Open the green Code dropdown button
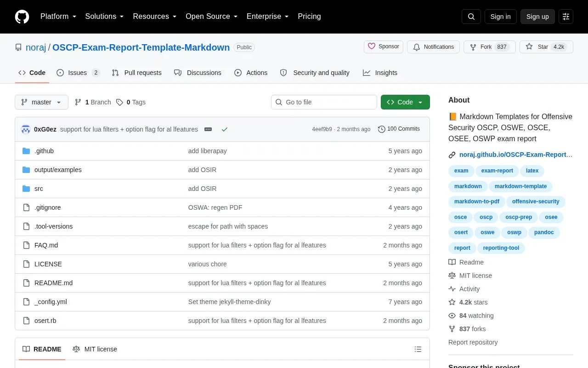Viewport: 588px width, 368px height. click(405, 102)
